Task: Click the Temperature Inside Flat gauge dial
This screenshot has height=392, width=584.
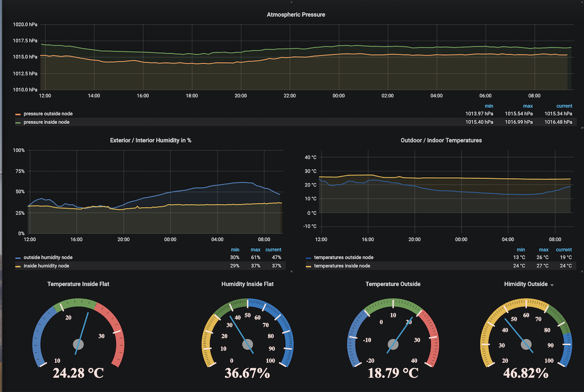Action: click(78, 332)
